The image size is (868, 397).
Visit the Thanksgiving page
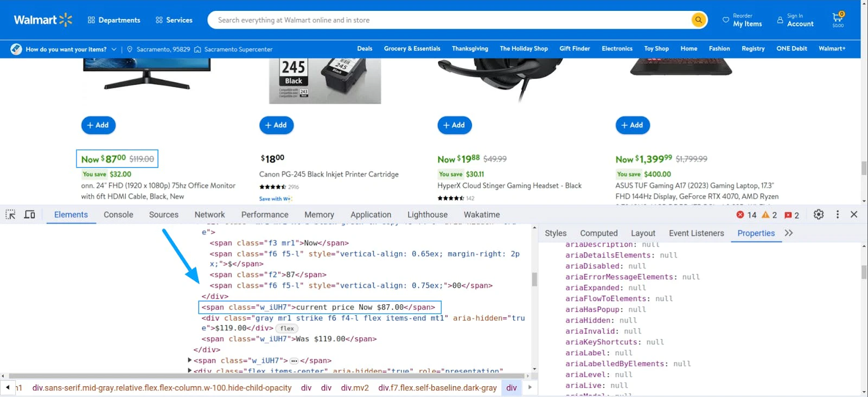tap(470, 49)
